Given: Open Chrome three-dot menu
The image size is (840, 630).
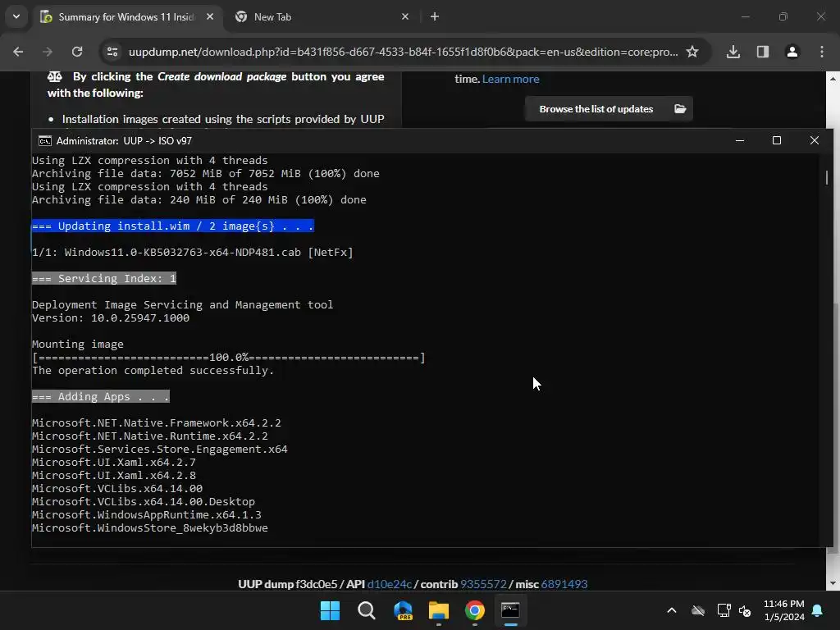Looking at the screenshot, I should click(822, 52).
